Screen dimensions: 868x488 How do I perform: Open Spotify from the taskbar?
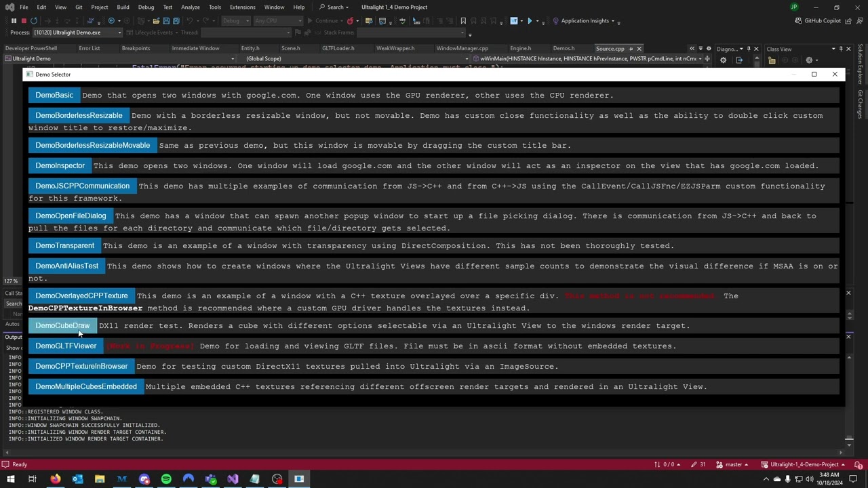[166, 479]
